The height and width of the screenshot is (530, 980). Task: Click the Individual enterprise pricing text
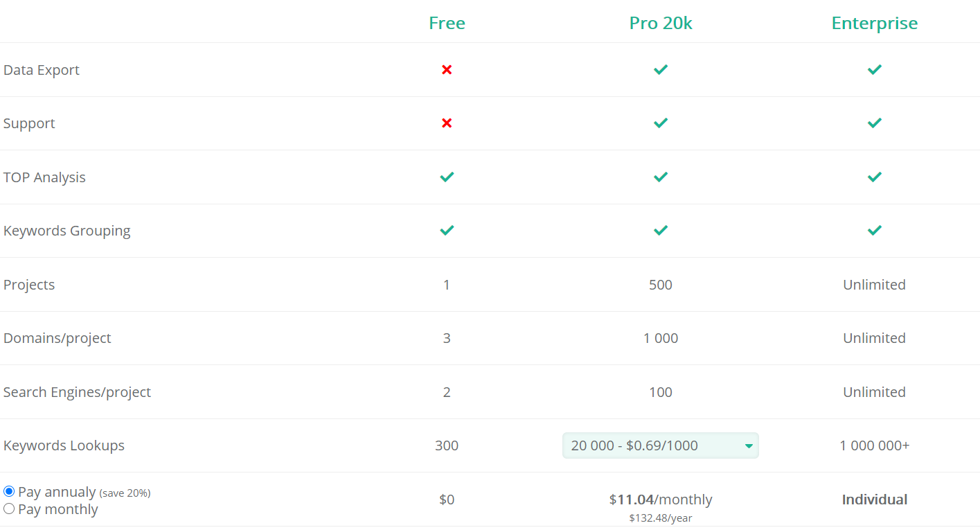pos(875,500)
